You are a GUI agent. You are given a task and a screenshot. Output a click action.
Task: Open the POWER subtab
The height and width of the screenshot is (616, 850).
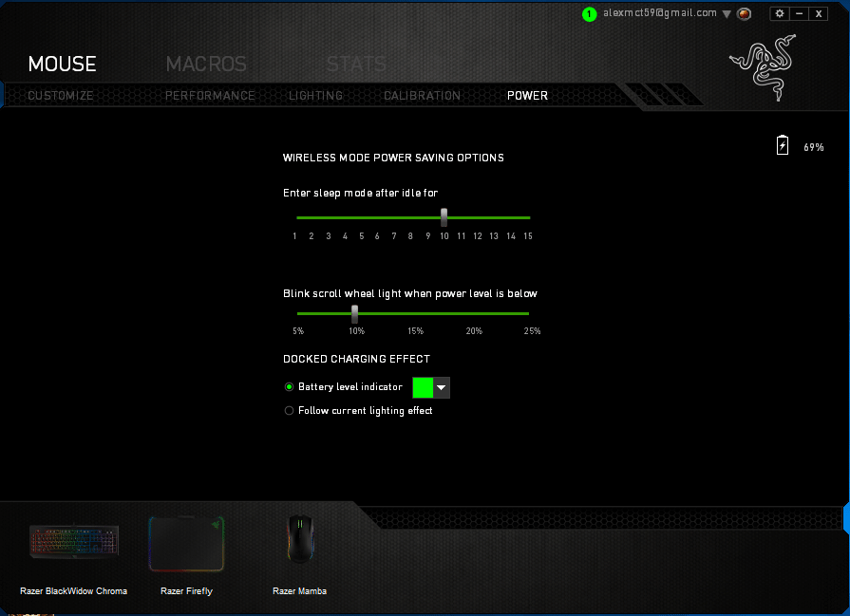click(527, 95)
